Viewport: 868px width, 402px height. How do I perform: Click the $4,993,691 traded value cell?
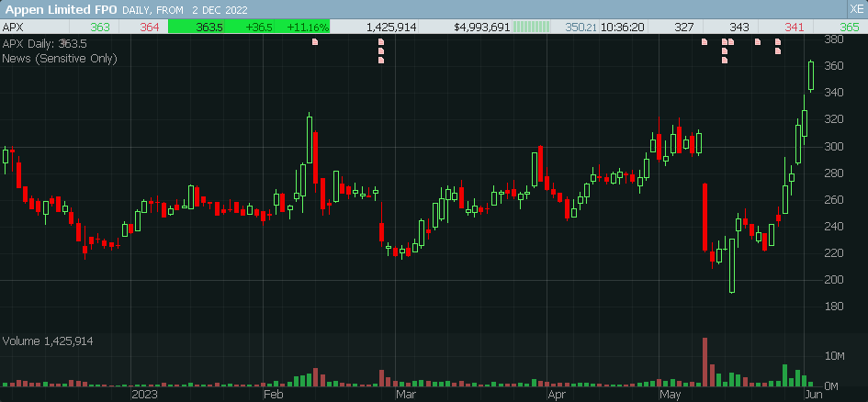click(x=481, y=28)
